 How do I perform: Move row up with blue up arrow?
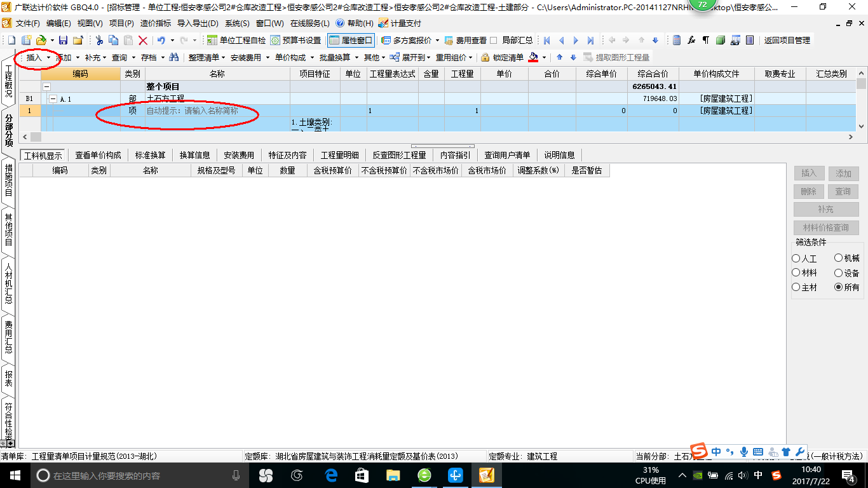[560, 57]
